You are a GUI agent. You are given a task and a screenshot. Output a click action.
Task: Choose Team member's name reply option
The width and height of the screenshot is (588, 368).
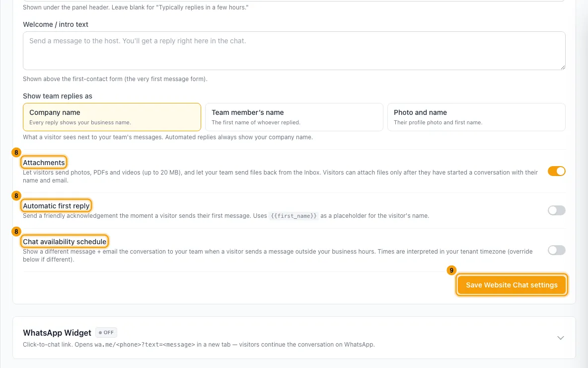[x=294, y=117]
